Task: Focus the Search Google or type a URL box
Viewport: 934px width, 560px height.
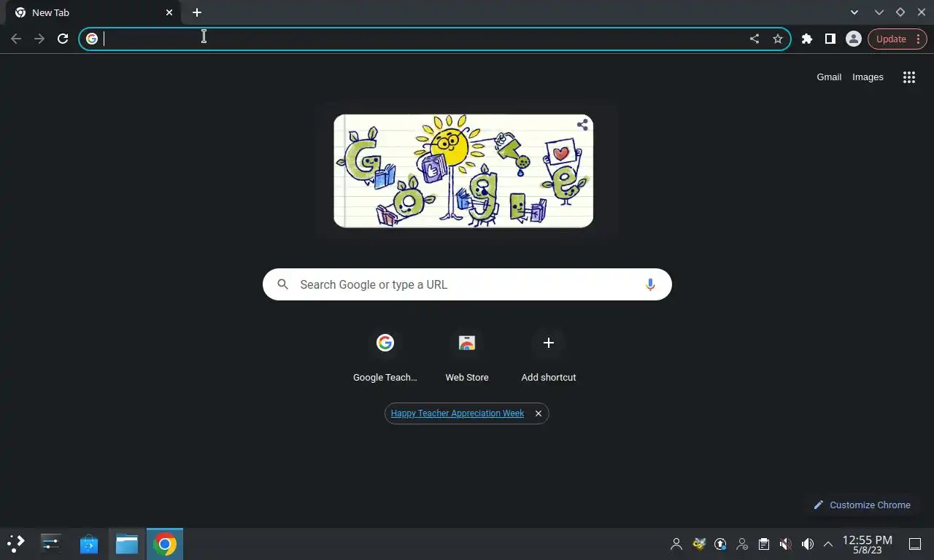Action: pyautogui.click(x=467, y=284)
